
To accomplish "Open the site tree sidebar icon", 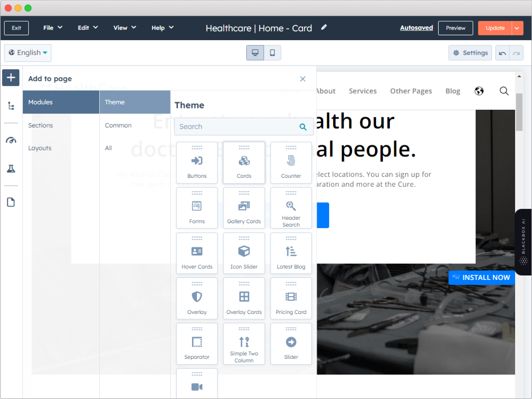I will pyautogui.click(x=11, y=106).
